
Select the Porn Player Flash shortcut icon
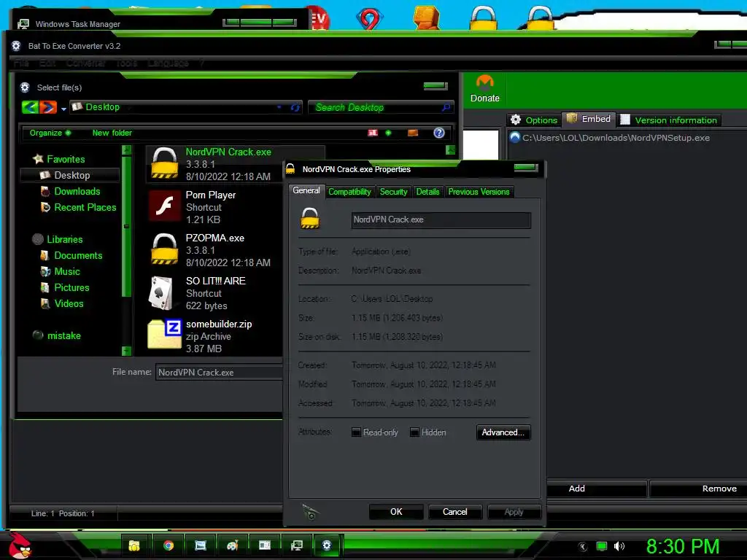(x=164, y=206)
